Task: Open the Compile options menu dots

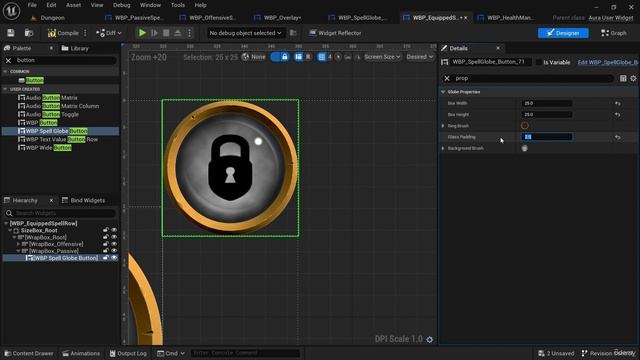Action: tap(85, 33)
